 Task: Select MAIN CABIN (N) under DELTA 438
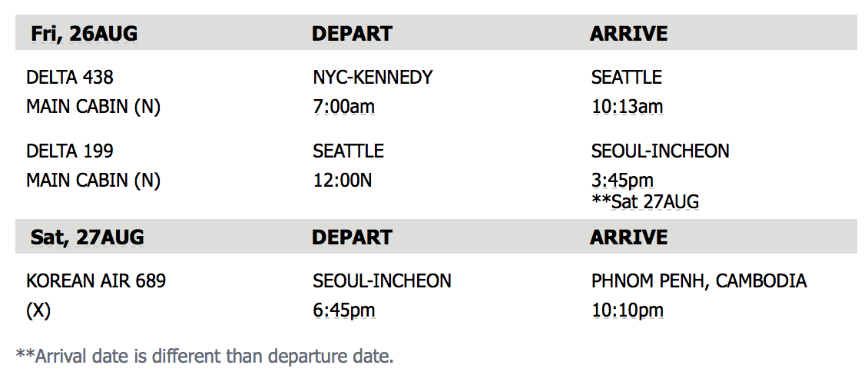93,106
